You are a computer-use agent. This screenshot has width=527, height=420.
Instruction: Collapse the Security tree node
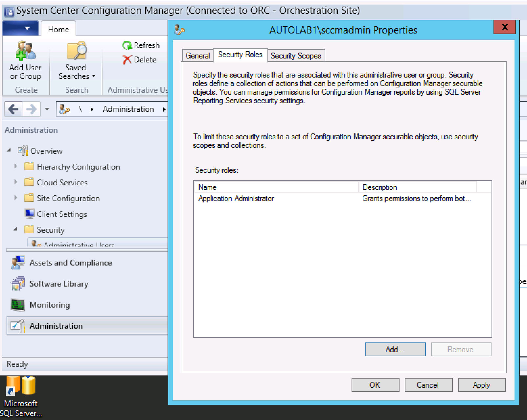click(x=15, y=229)
